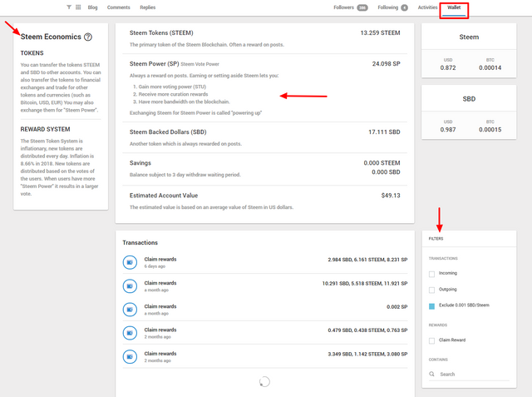Click wallet icon of 6 days ago claim

pos(130,262)
